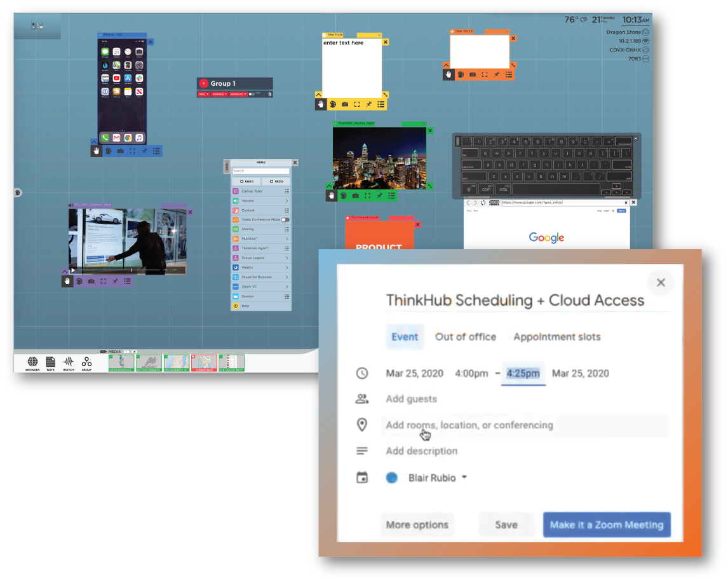Click the red Group 1 circle icon

pos(203,83)
